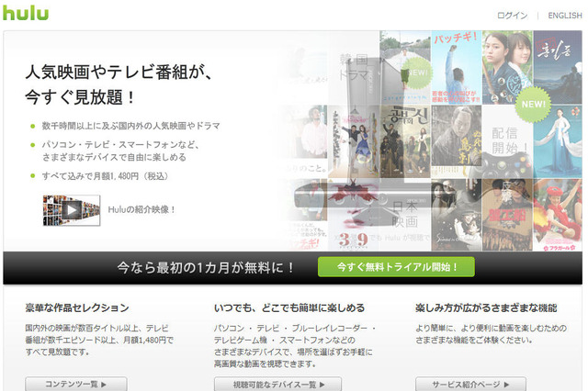Select the フラガール poster with red dancer
Image resolution: width=588 pixels, height=391 pixels.
pos(558,215)
